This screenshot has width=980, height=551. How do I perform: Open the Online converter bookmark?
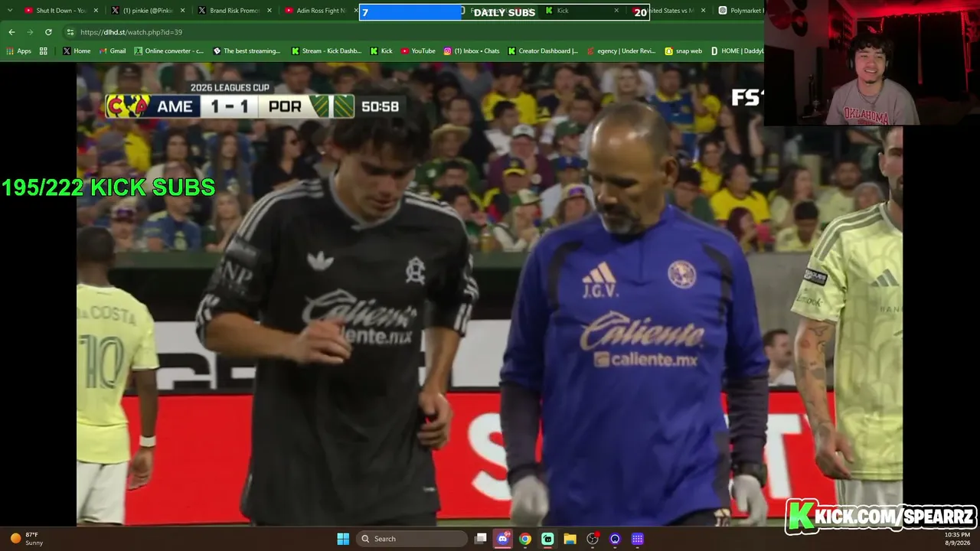(169, 51)
